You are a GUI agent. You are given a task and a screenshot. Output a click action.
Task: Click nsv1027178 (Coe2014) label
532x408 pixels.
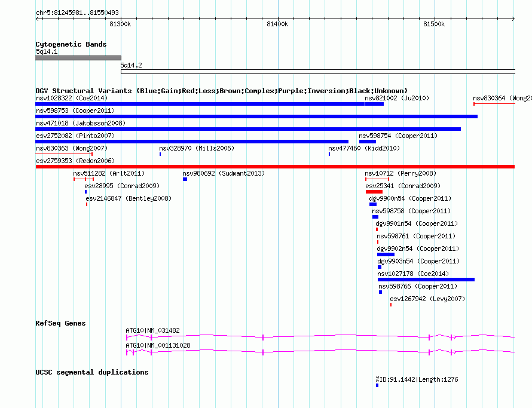pos(413,274)
